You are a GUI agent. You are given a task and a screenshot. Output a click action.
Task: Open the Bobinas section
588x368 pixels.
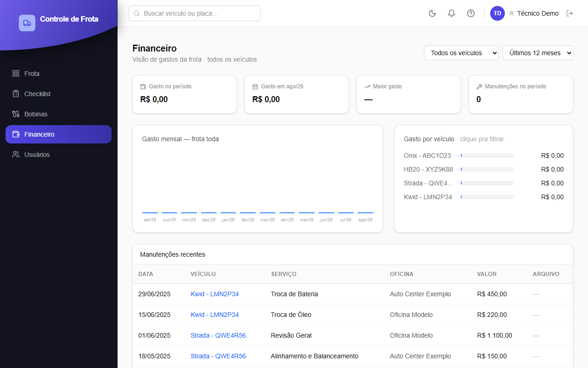coord(58,114)
